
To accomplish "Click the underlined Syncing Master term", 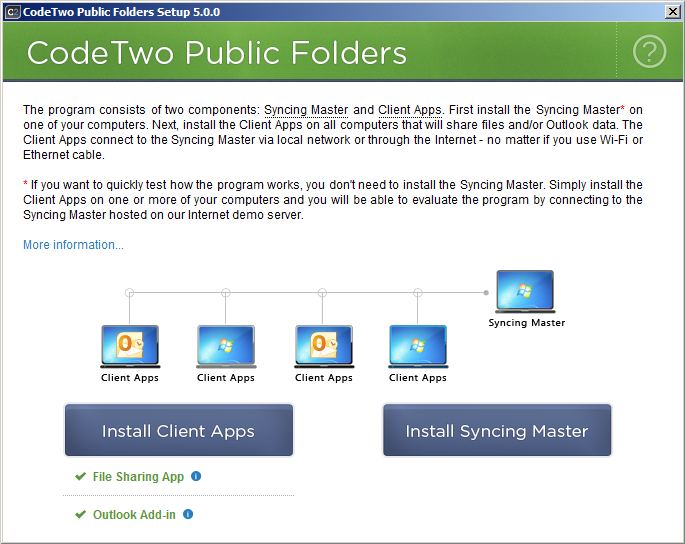I will [x=306, y=110].
